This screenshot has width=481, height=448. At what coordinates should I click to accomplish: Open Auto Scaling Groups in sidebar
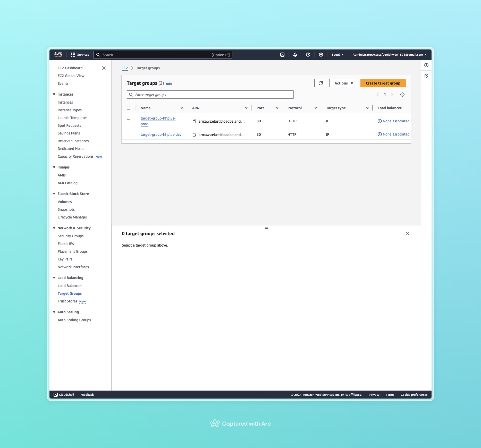(74, 320)
